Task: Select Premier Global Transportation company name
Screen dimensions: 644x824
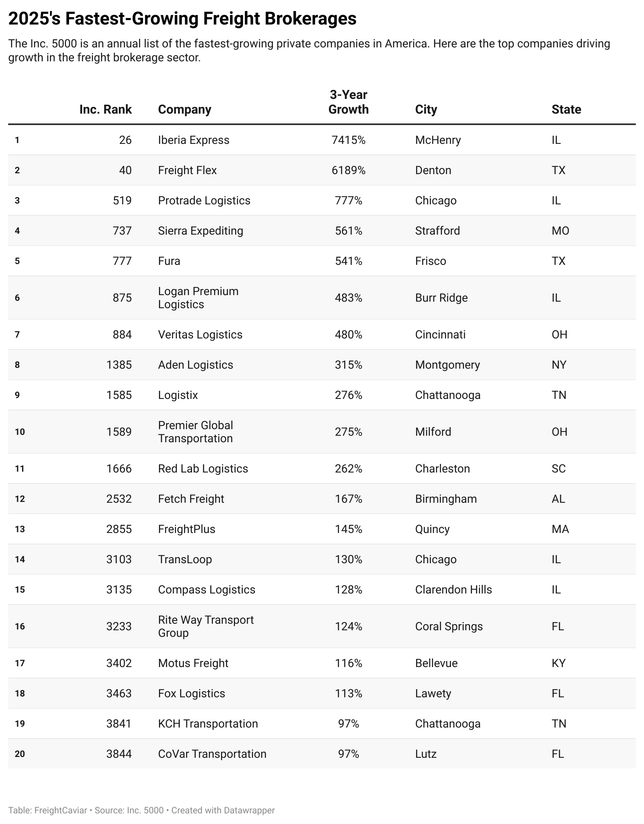Action: [195, 432]
